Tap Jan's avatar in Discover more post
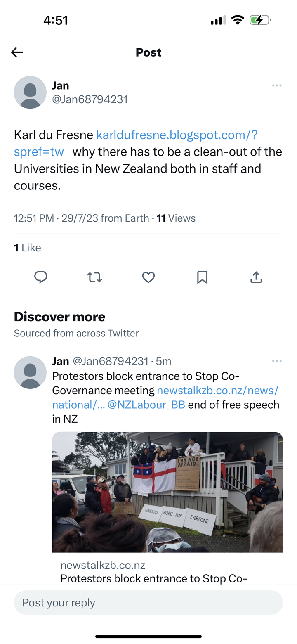 click(30, 372)
